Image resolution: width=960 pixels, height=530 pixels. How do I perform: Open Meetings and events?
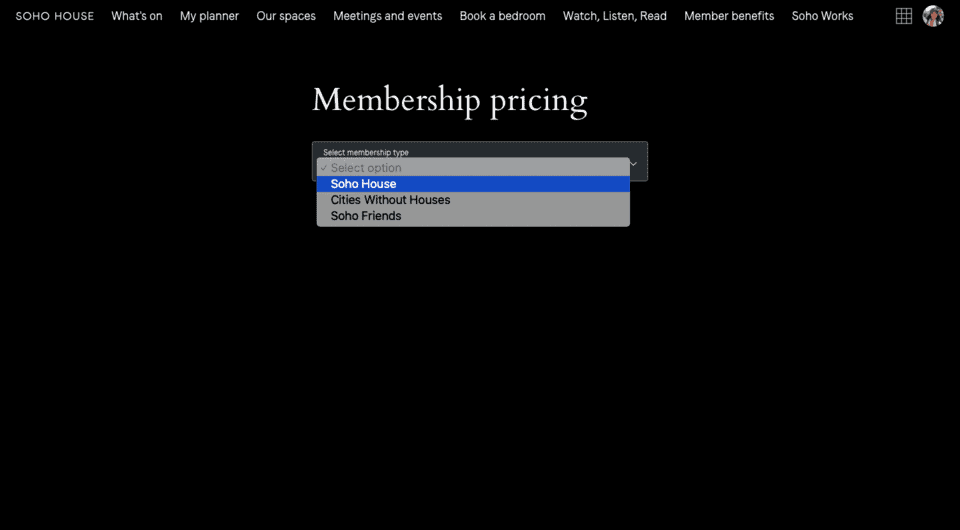[x=388, y=16]
